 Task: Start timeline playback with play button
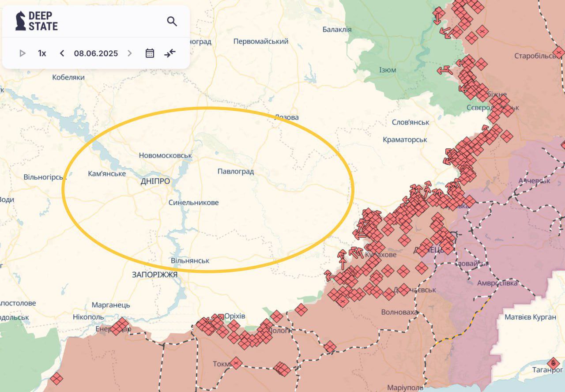[x=23, y=53]
